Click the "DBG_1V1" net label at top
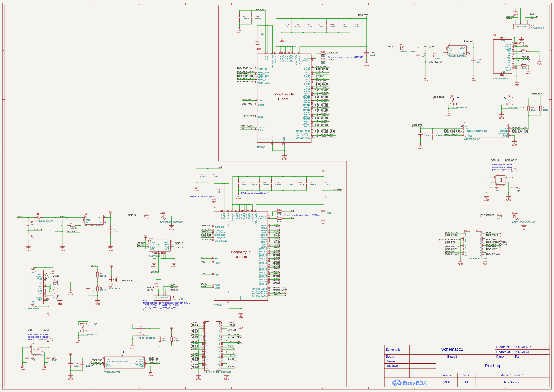Image resolution: width=554 pixels, height=392 pixels. (261, 10)
